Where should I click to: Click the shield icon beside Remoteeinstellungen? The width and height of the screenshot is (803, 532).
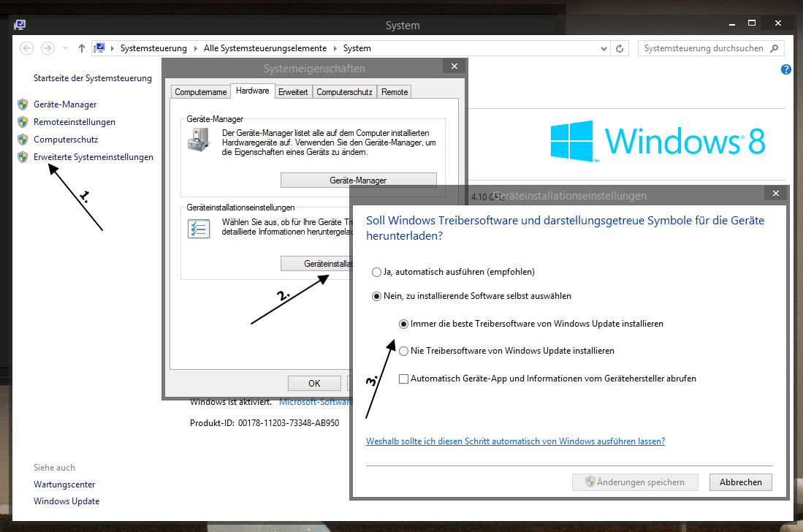(x=23, y=122)
